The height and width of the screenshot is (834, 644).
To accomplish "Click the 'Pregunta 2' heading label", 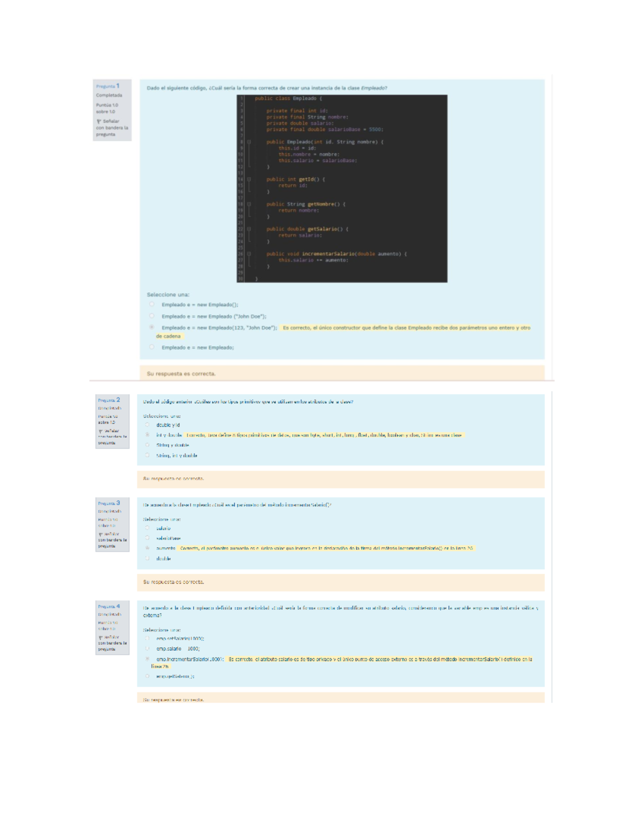I will click(109, 400).
